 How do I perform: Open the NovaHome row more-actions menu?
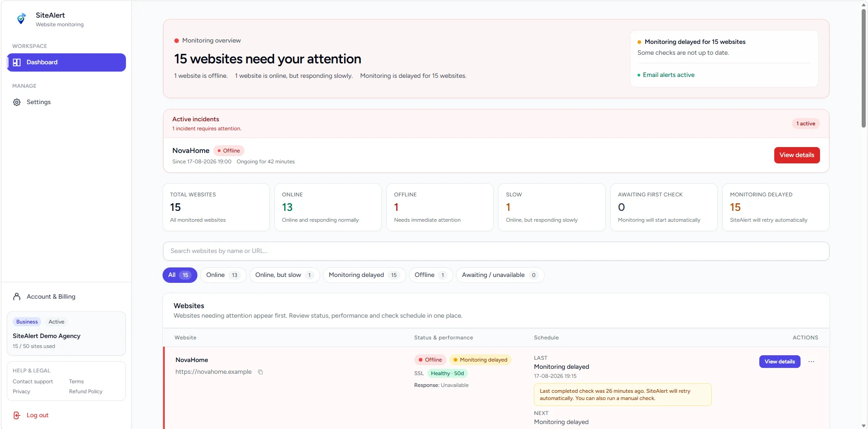811,362
